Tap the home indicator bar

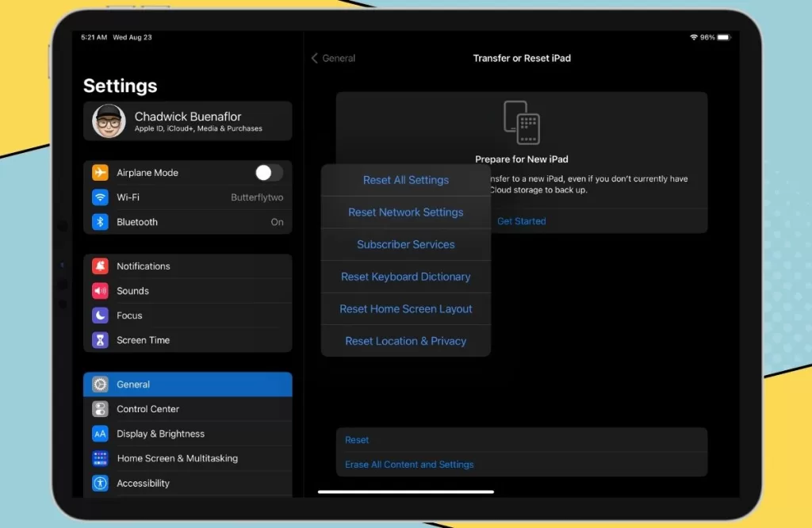pos(405,492)
